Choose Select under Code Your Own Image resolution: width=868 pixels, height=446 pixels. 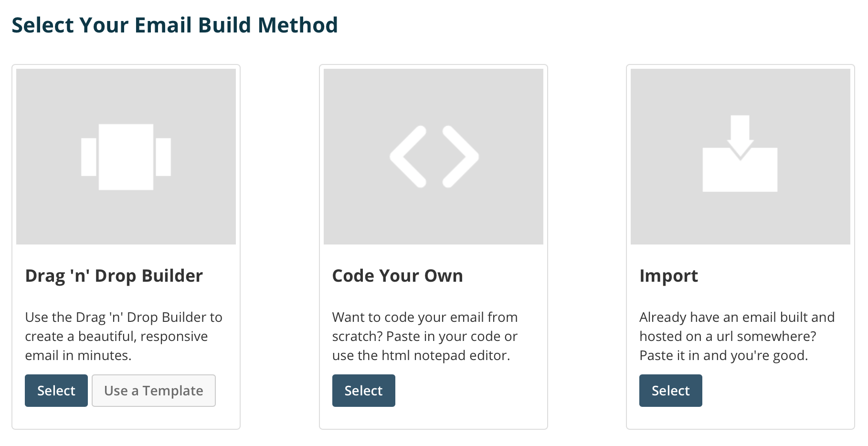[363, 391]
